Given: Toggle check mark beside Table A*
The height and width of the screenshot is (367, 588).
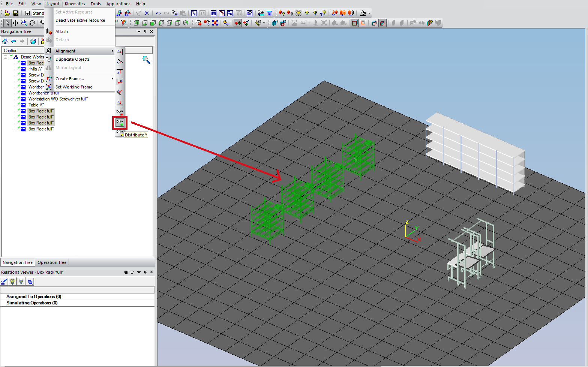Looking at the screenshot, I should (19, 104).
